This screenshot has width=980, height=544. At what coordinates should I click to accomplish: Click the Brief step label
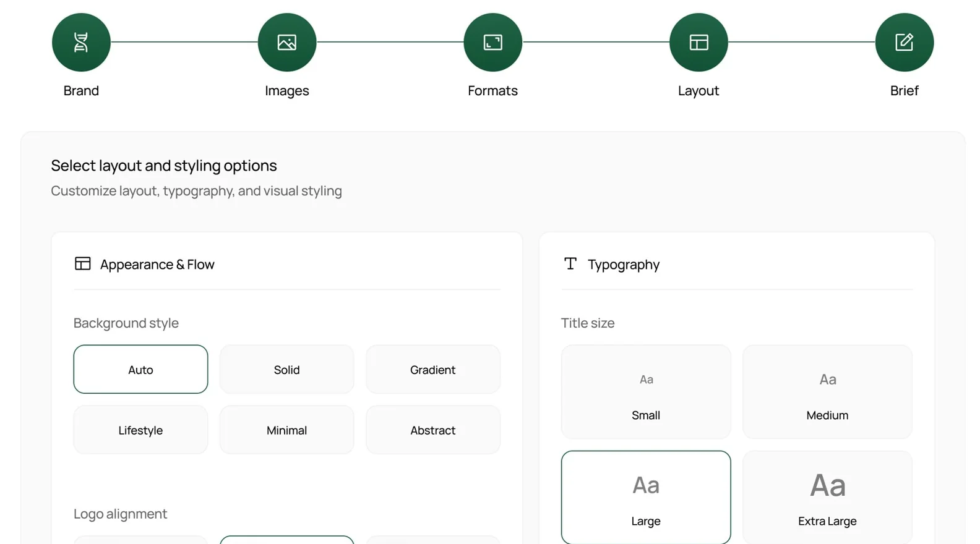pyautogui.click(x=905, y=91)
